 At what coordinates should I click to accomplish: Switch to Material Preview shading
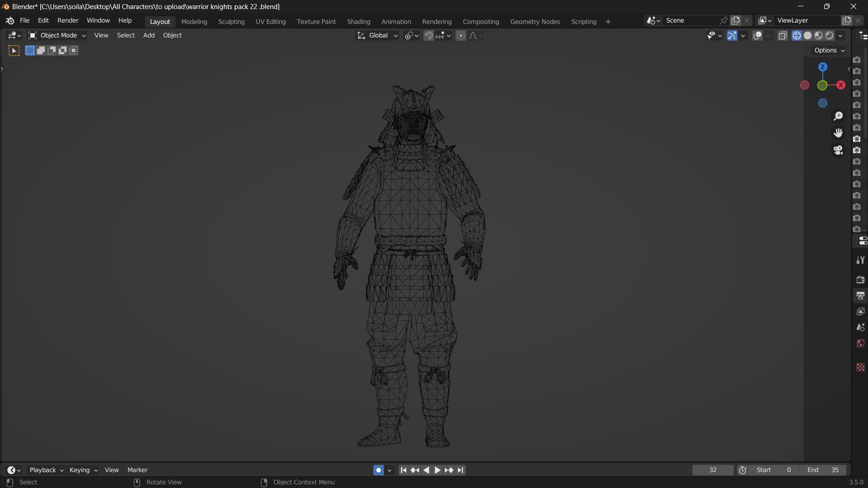coord(818,35)
